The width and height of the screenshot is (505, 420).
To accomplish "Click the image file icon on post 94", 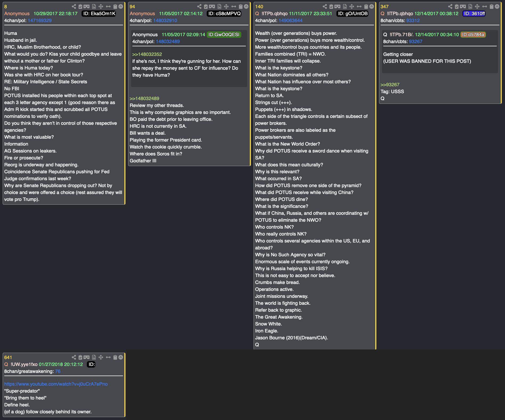I will coord(219,6).
